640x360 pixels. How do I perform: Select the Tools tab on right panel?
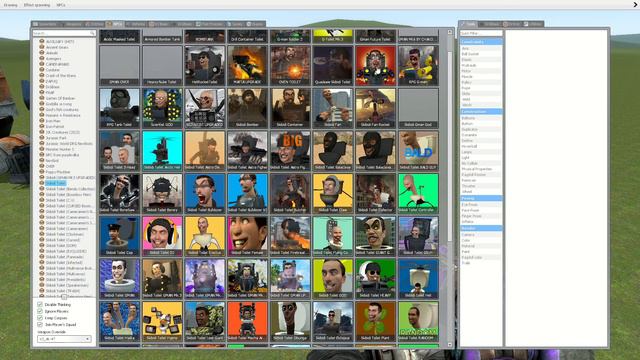(x=469, y=24)
